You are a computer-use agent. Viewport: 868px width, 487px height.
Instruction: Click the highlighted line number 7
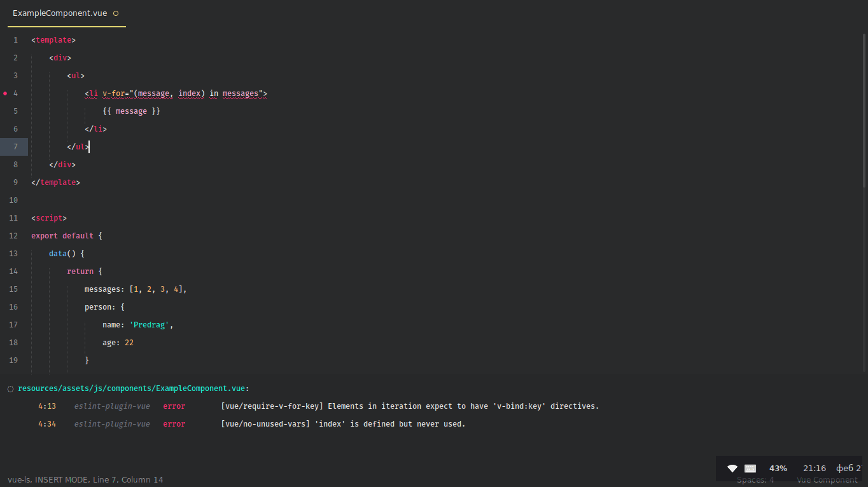(x=15, y=147)
